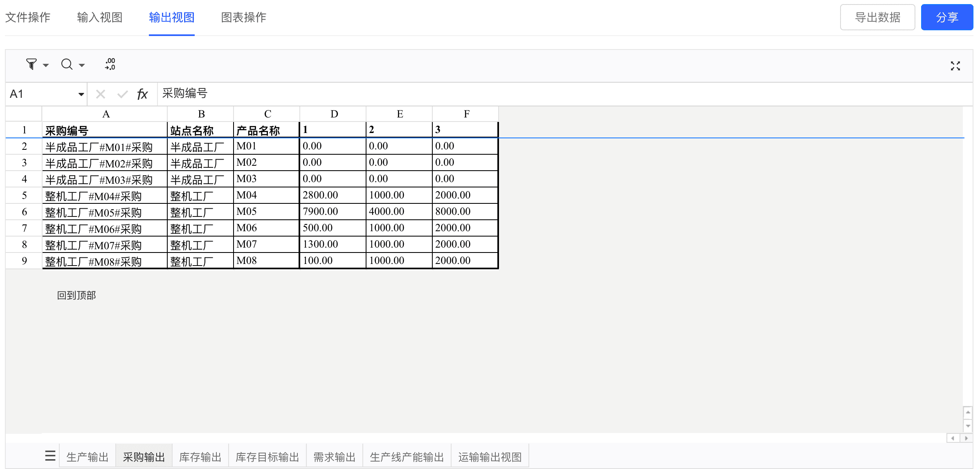Click the 产品名称 header cell

click(x=267, y=130)
